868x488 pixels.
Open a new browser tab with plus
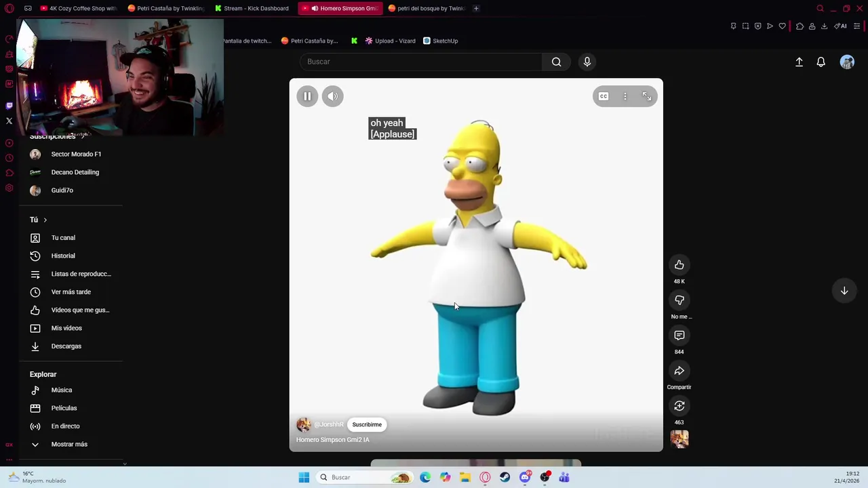[x=476, y=8]
